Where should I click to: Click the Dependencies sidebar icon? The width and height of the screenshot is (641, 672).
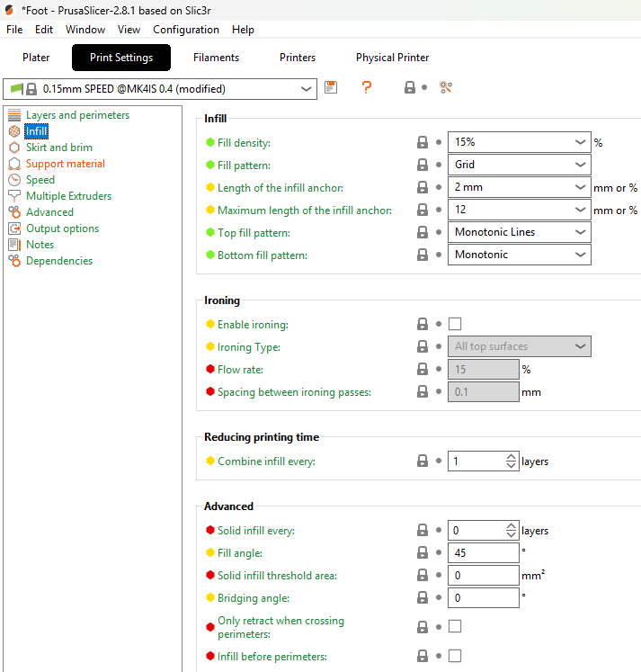pyautogui.click(x=14, y=261)
